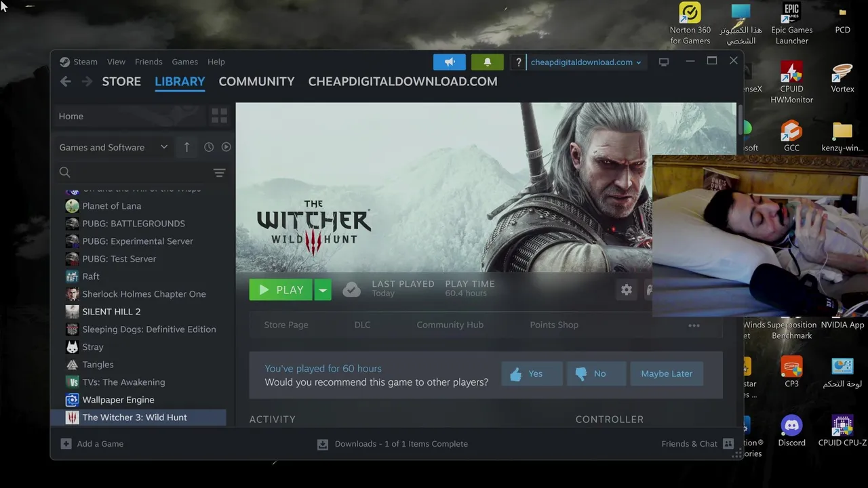The width and height of the screenshot is (868, 488).
Task: Open Downloads status at bottom
Action: [393, 444]
